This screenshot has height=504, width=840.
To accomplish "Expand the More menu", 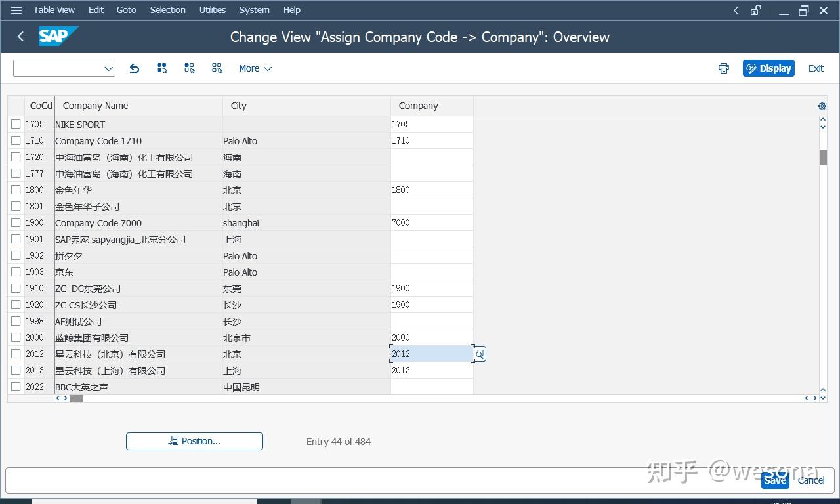I will tap(255, 68).
